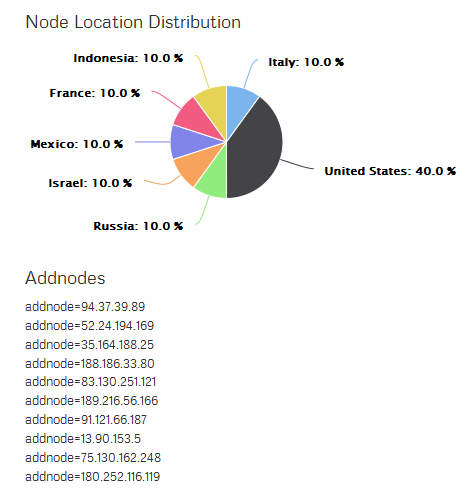Click the addnode=188.186.33.80 entry
Image resolution: width=476 pixels, height=488 pixels.
point(90,363)
